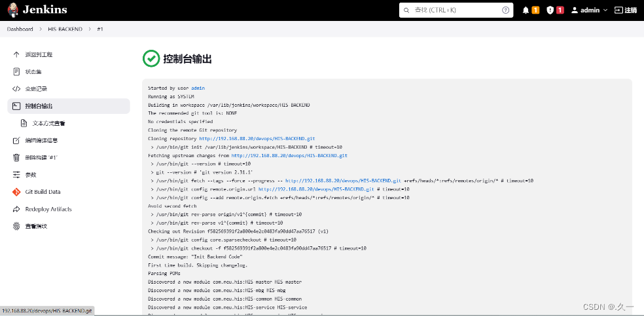644x317 pixels.
Task: Expand chevron after Dashboard breadcrumb
Action: pyautogui.click(x=41, y=29)
